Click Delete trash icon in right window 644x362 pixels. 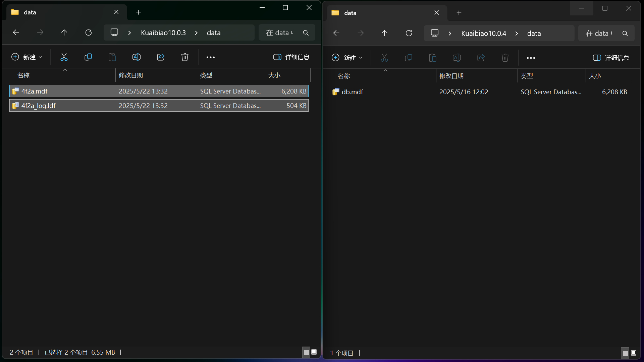pos(505,58)
